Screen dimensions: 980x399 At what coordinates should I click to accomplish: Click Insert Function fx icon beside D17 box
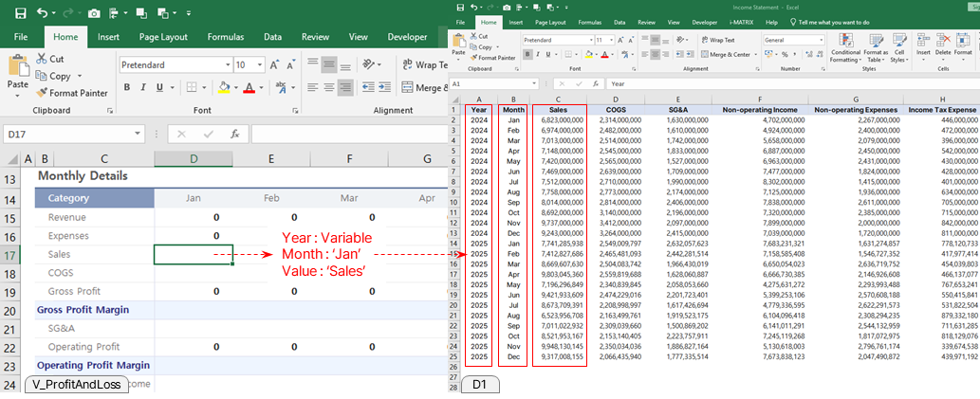coord(234,135)
